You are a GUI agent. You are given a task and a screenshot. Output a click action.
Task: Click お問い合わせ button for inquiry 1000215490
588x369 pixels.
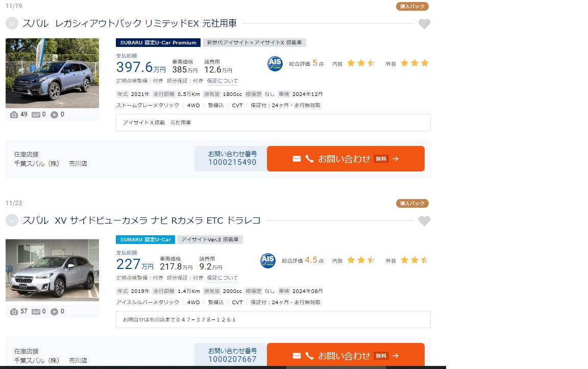(346, 159)
